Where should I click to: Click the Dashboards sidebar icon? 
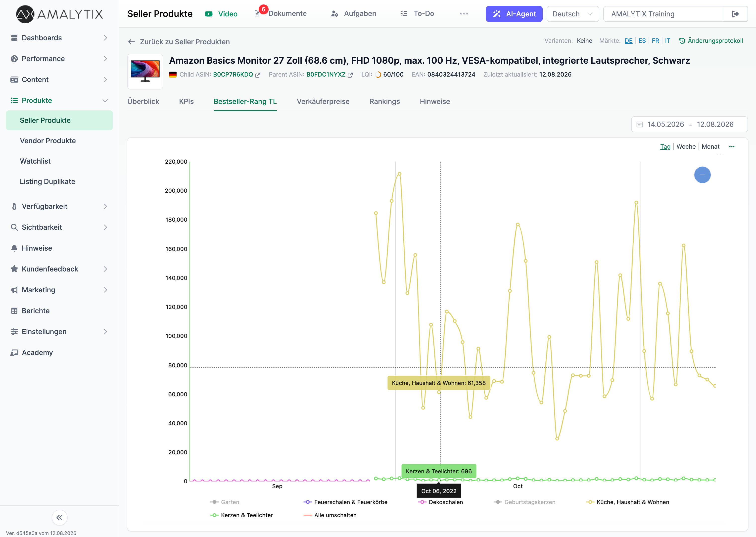point(14,38)
